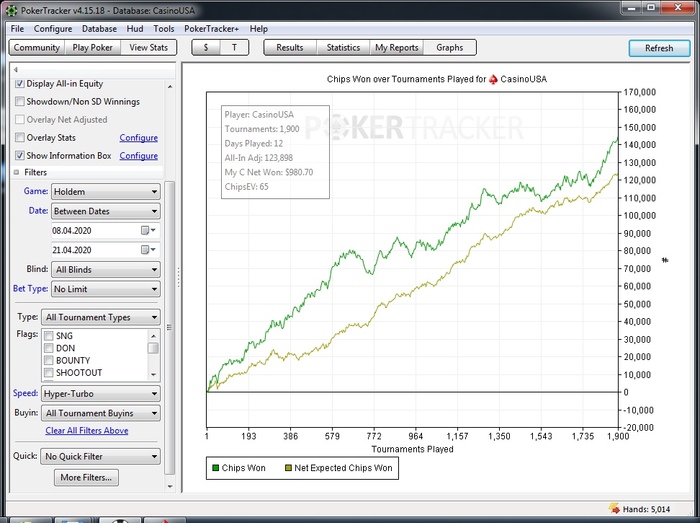Check the SHOOTOUT flag
The width and height of the screenshot is (700, 523).
pos(49,372)
